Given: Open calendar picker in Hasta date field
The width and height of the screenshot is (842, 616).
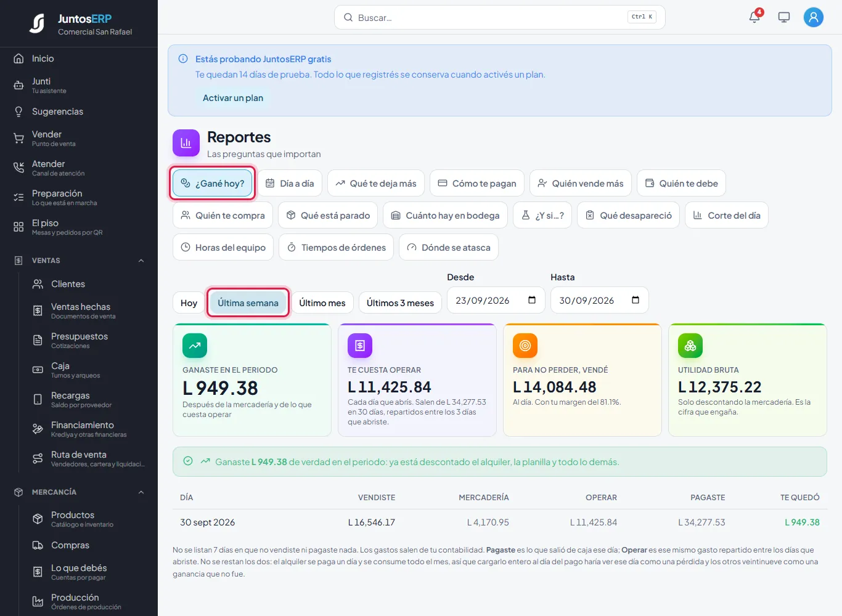Looking at the screenshot, I should coord(636,300).
